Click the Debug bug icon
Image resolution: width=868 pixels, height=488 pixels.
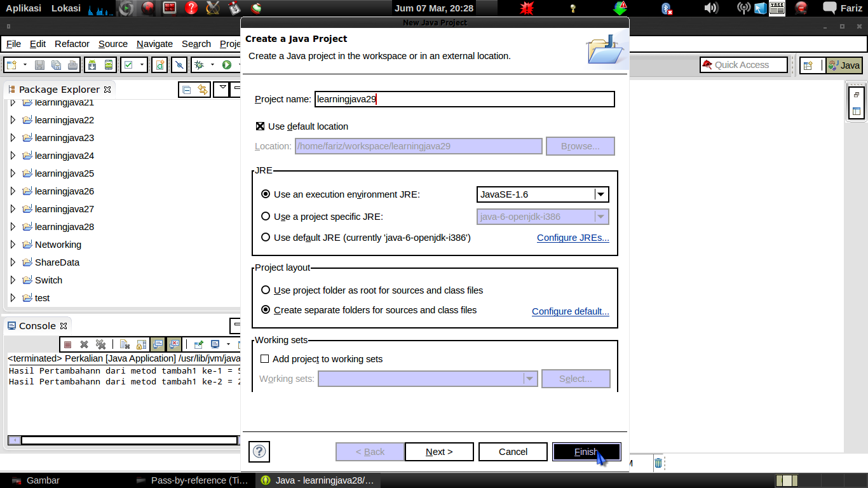[x=199, y=65]
